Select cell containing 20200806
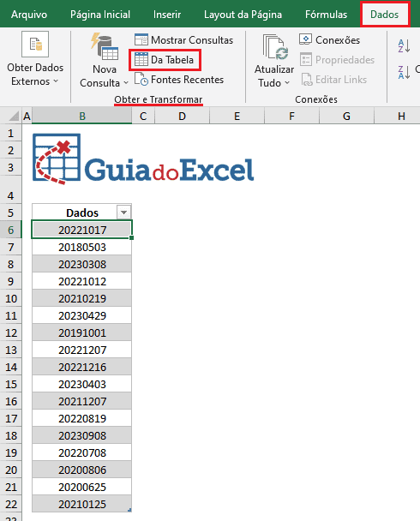The image size is (420, 521). 82,470
